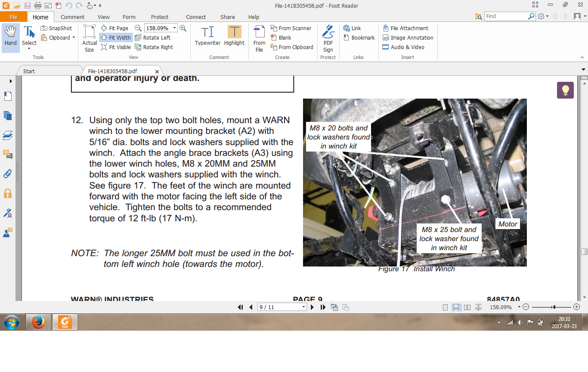This screenshot has height=372, width=588.
Task: Click the lightbulb tips button
Action: 565,90
